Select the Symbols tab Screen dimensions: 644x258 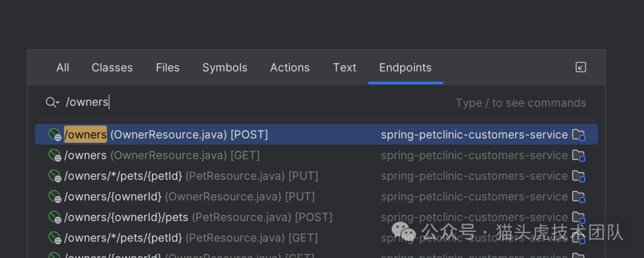(225, 67)
